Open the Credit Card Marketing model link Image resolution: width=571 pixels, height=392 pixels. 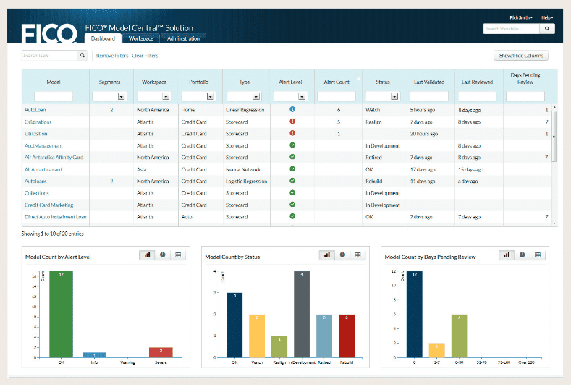pyautogui.click(x=48, y=205)
